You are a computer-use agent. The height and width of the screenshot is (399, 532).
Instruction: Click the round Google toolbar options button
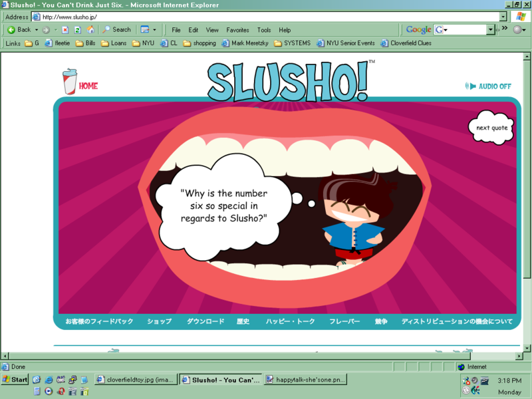tap(519, 30)
